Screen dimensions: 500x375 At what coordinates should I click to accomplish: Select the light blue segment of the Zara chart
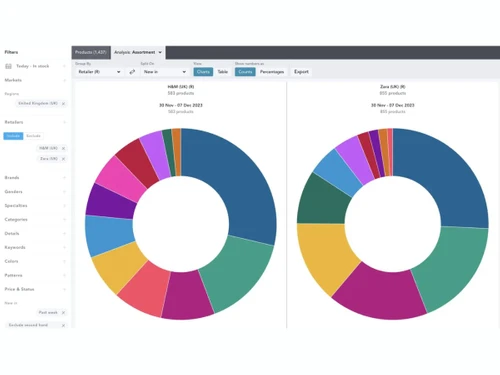pyautogui.click(x=337, y=172)
